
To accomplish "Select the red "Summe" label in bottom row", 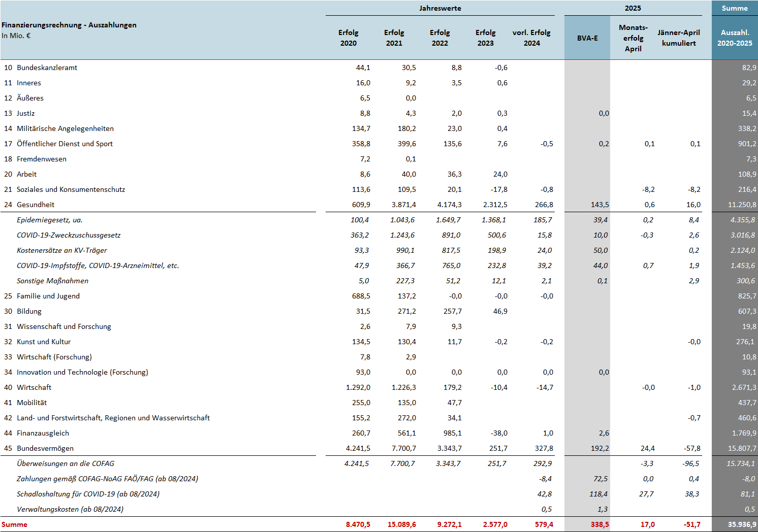I will 15,524.
